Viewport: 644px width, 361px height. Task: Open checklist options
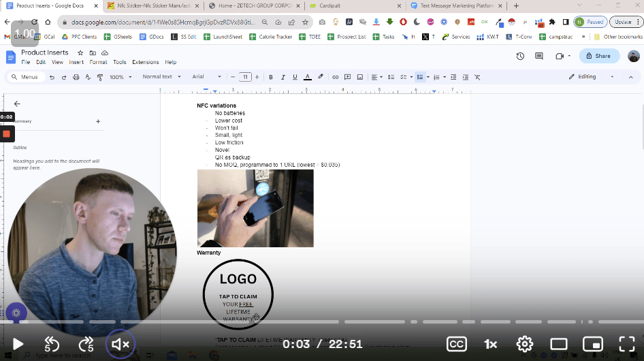pyautogui.click(x=406, y=77)
